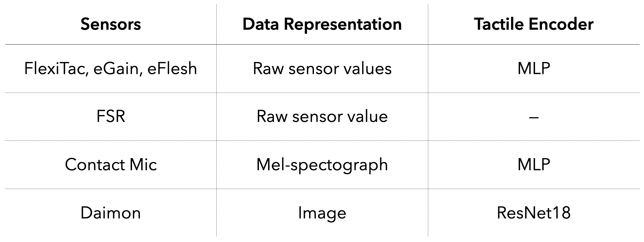Screen dimensions: 644x242
Task: Select the Raw sensor values cell
Action: [322, 69]
